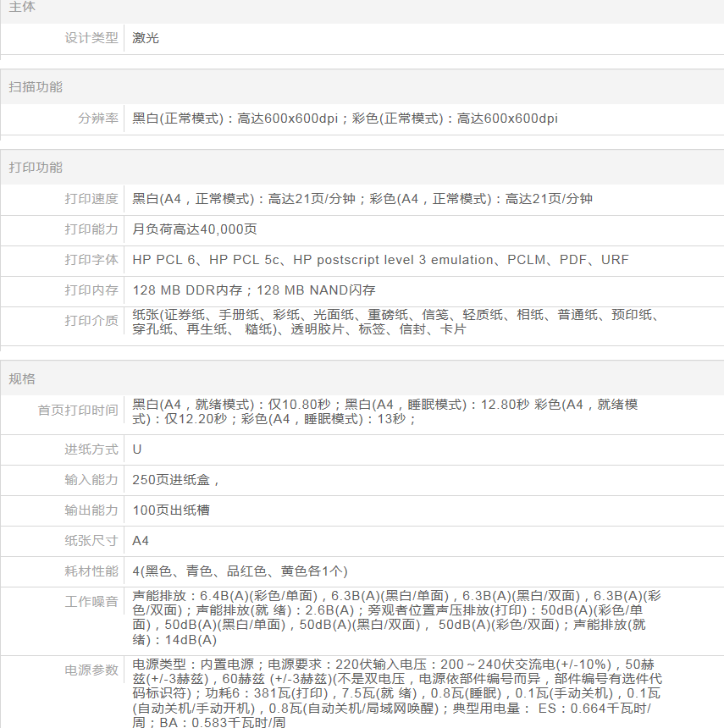724x728 pixels.
Task: Select the 分辨率 row label
Action: coord(98,119)
